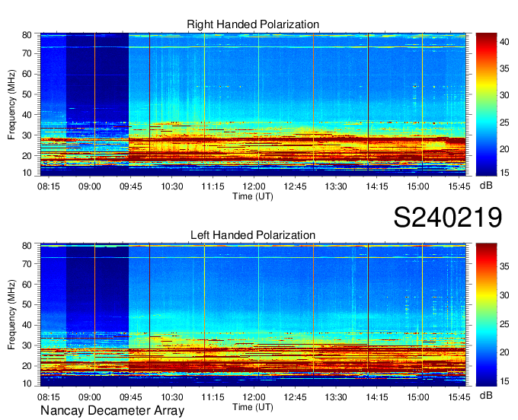518x420 pixels.
Task: Click 15:45 tick on the top time axis
Action: click(459, 186)
